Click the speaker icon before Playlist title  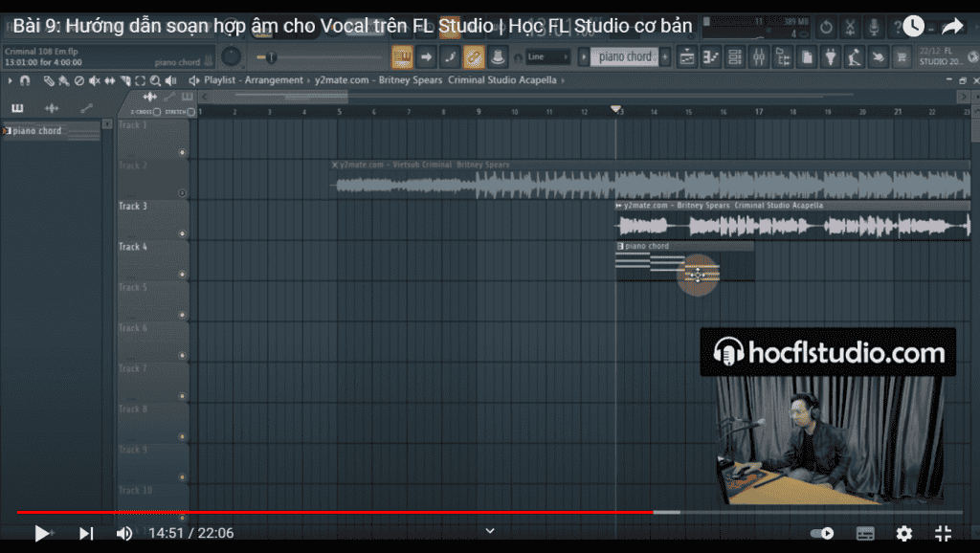(194, 80)
